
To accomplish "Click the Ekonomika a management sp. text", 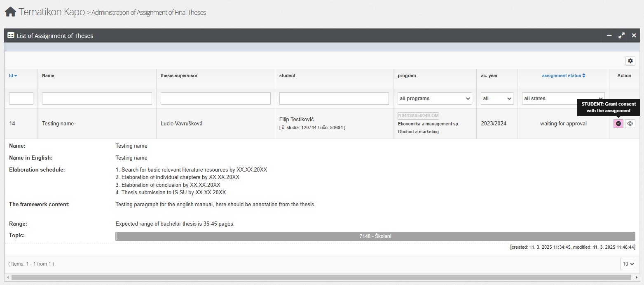I will 428,124.
